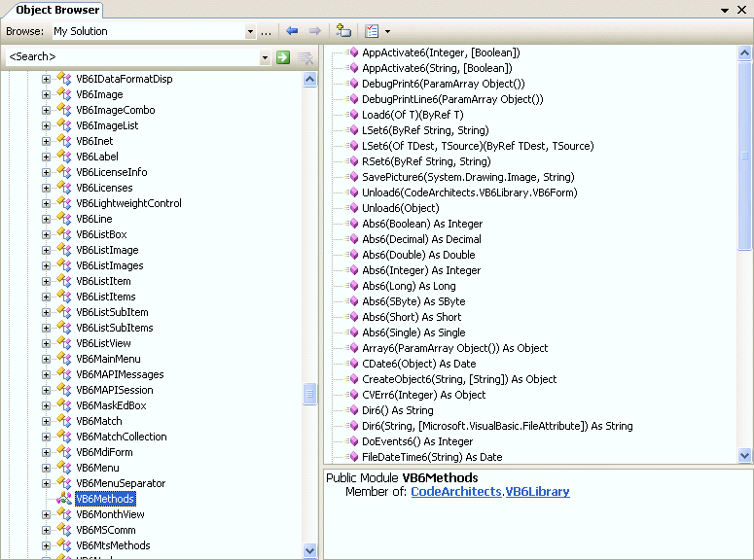Select the VB6MaskEdBox tree item

point(111,405)
